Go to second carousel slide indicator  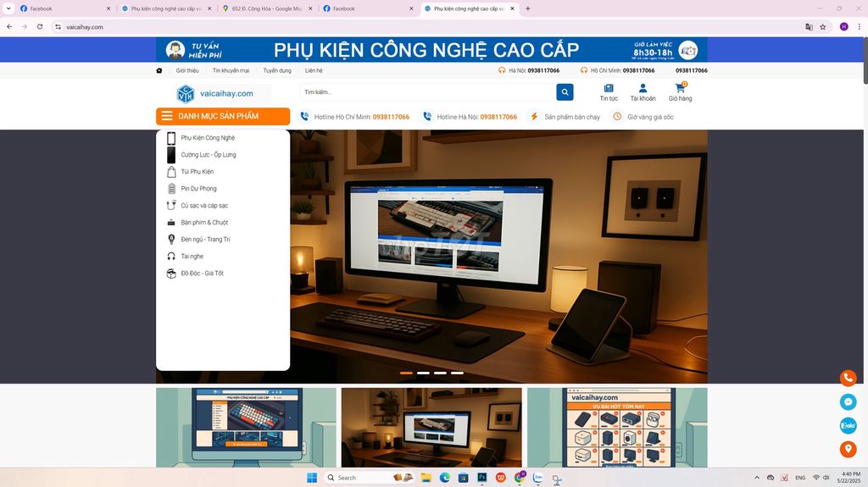(x=424, y=373)
